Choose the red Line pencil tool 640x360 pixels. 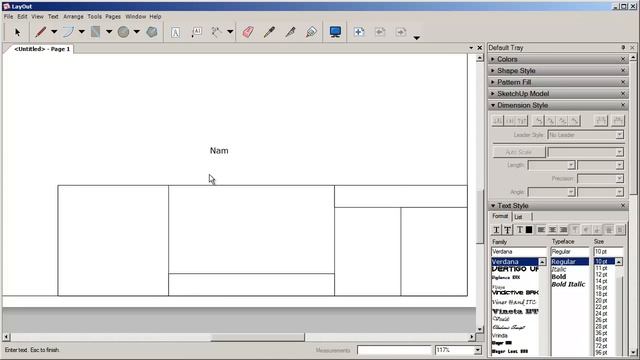pos(40,32)
